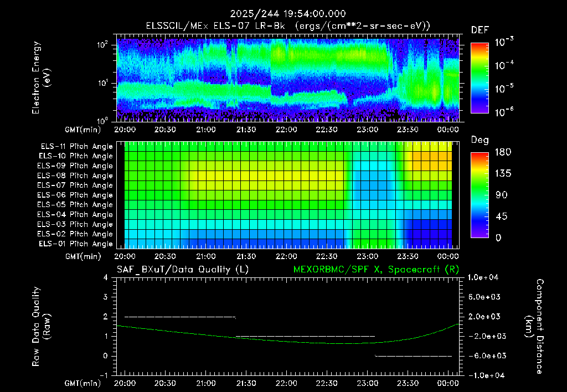The width and height of the screenshot is (567, 392).
Task: Click the '2.0e+03' distance axis value
Action: 484,316
